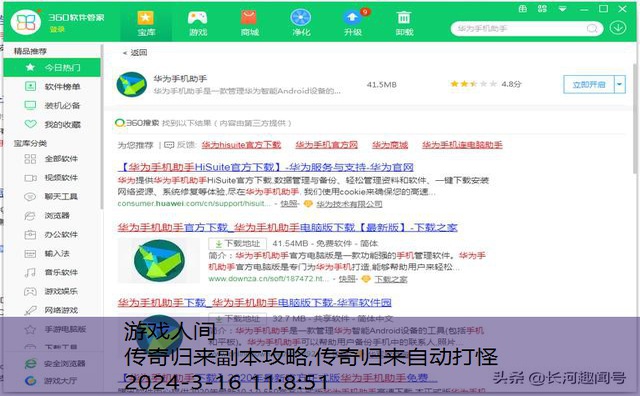
Task: Click the magnifier search icon
Action: pos(592,29)
